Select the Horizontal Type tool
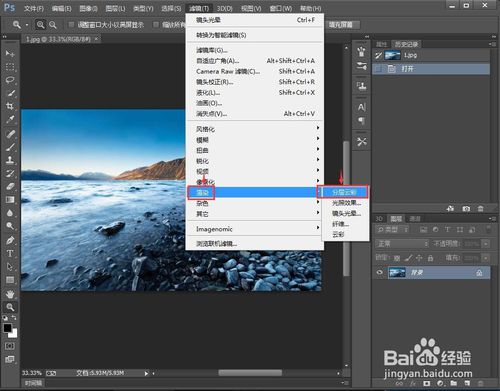 (10, 253)
